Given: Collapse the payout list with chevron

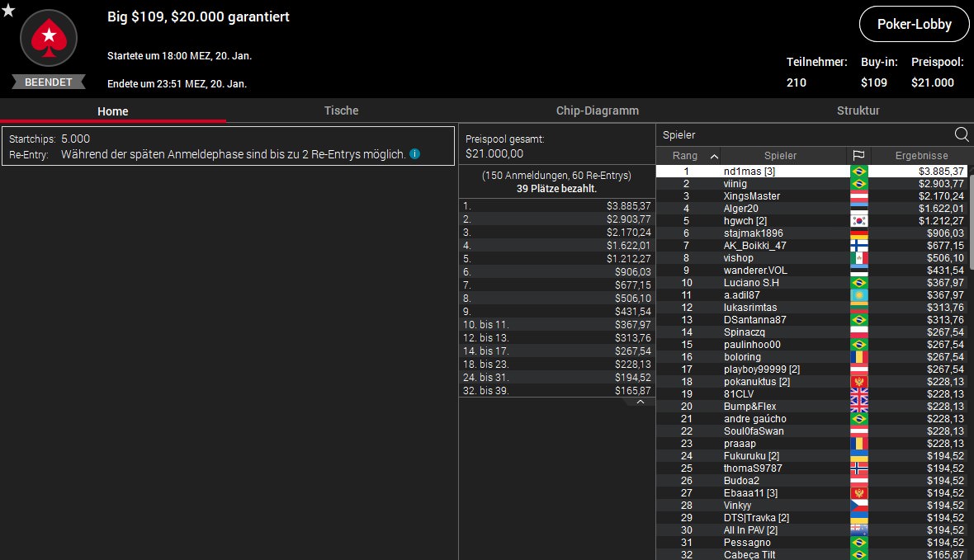Looking at the screenshot, I should point(640,402).
